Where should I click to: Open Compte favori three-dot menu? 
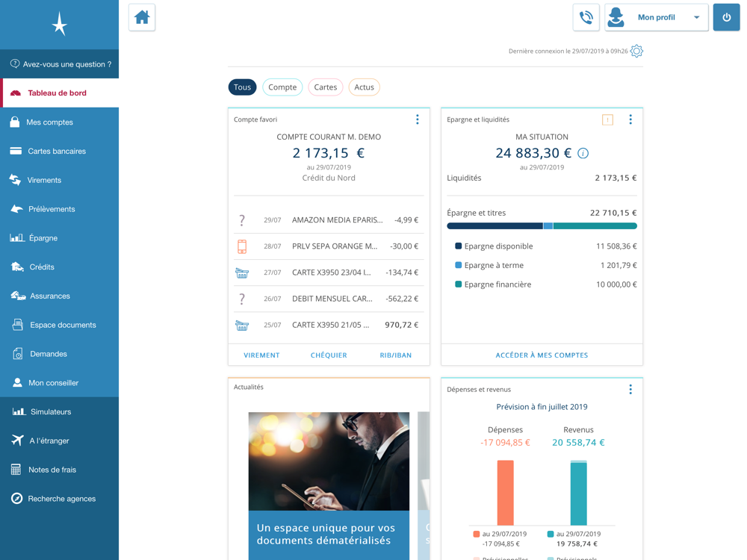click(x=418, y=119)
